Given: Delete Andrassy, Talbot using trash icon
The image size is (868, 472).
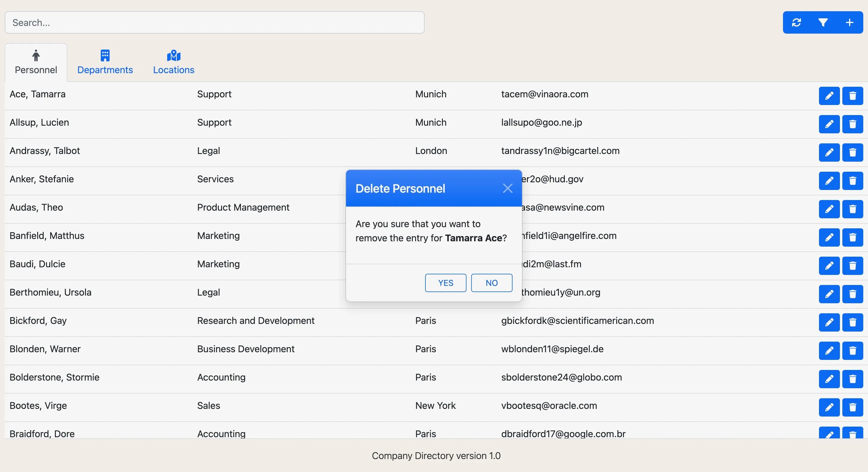Looking at the screenshot, I should point(853,153).
